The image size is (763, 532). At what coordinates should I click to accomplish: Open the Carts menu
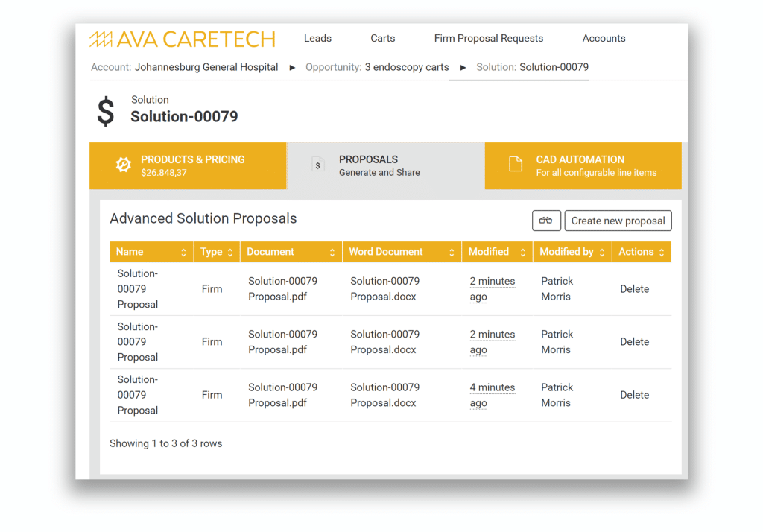coord(382,39)
